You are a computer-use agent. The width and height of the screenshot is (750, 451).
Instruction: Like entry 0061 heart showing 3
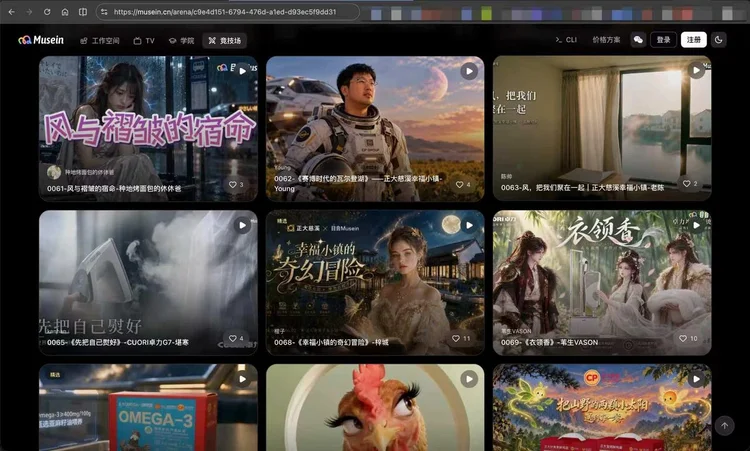click(x=236, y=185)
